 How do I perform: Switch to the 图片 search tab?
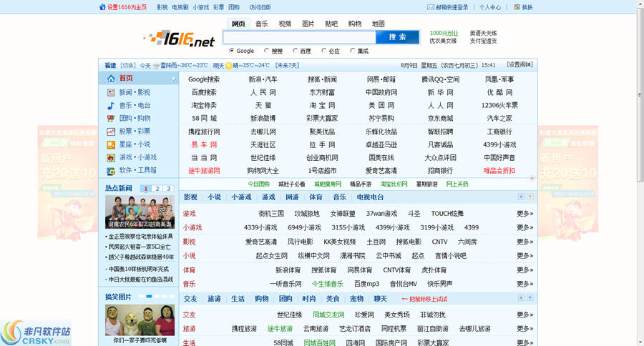point(308,24)
